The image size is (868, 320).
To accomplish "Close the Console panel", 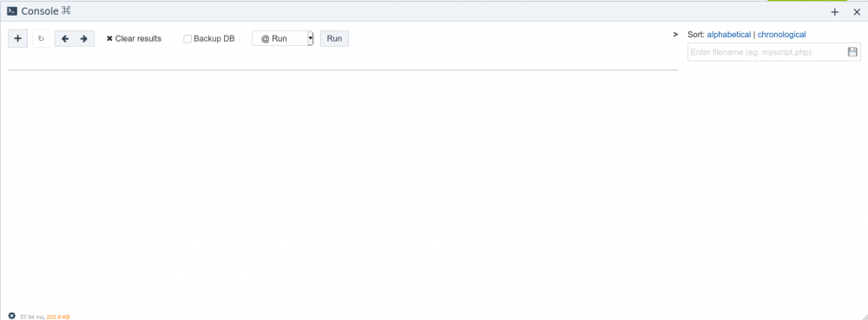I will pos(857,11).
